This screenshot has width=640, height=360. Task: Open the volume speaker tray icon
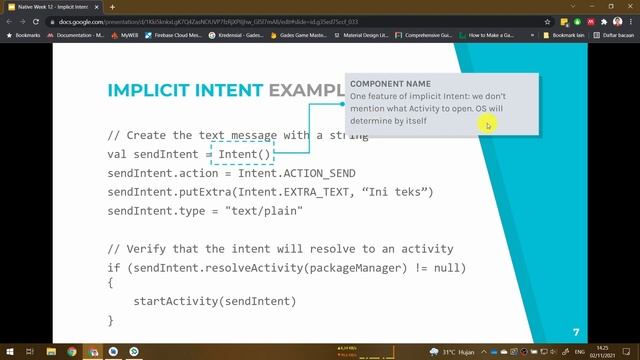tap(553, 352)
